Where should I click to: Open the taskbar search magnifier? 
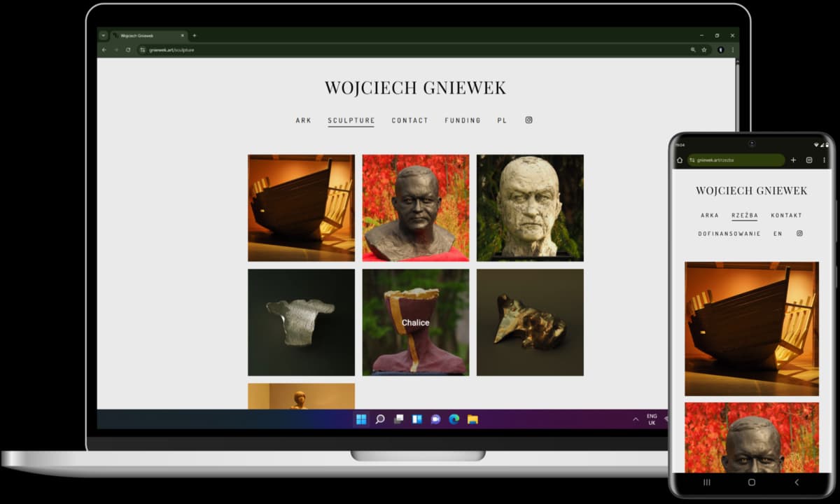pyautogui.click(x=380, y=419)
